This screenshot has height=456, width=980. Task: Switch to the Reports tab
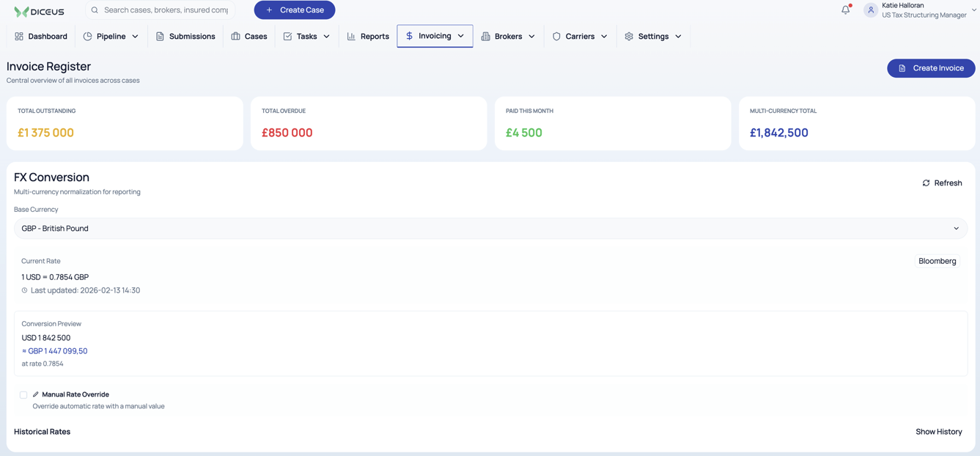[x=368, y=36]
